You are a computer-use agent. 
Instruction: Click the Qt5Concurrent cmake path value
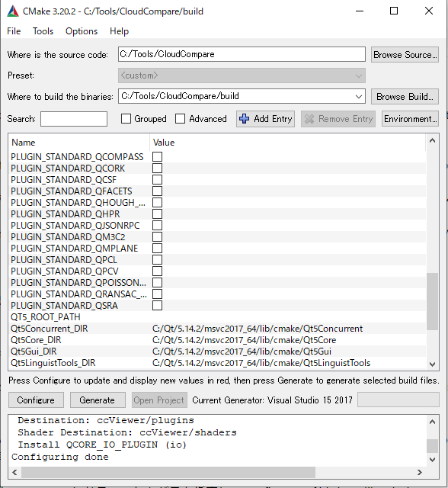click(258, 329)
